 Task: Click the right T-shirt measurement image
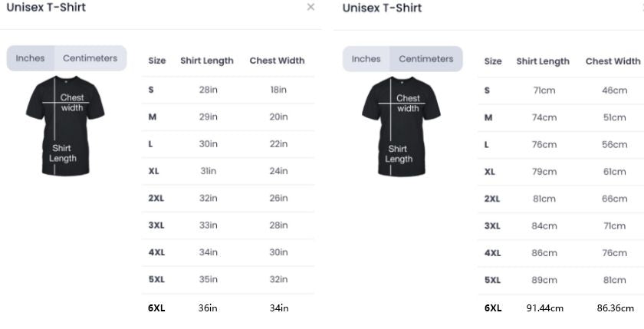(x=401, y=127)
